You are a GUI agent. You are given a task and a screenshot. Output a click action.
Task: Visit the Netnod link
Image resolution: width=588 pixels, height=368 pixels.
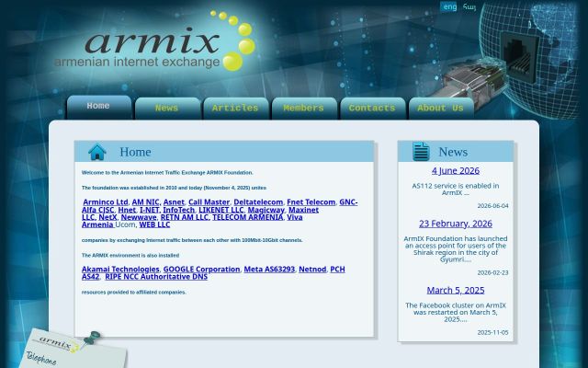pyautogui.click(x=312, y=270)
